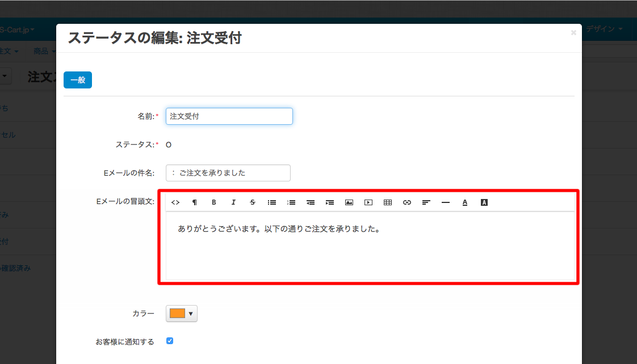Change the text background color icon
637x364 pixels.
click(x=484, y=202)
